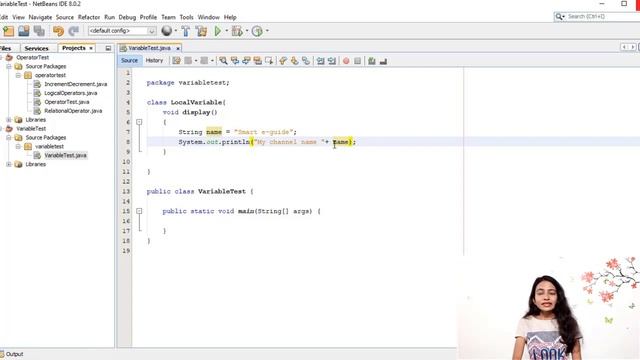Open the Profile Project dropdown arrow
This screenshot has width=640, height=360.
point(267,31)
